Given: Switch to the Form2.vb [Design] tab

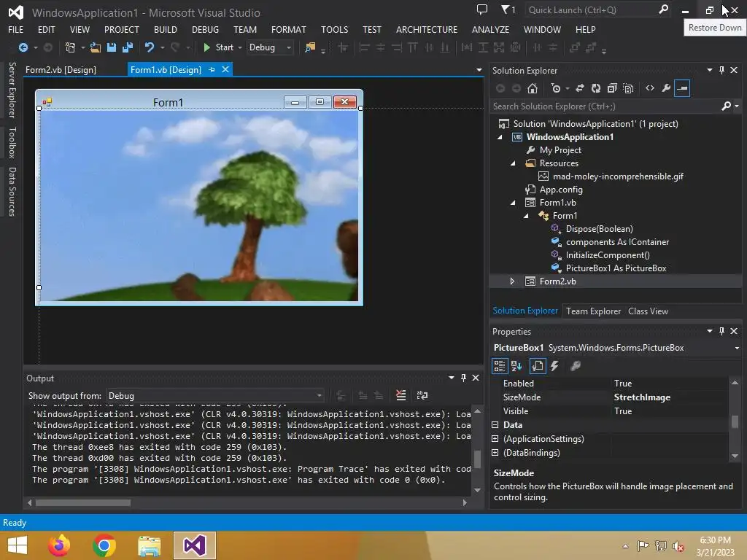Looking at the screenshot, I should coord(61,70).
